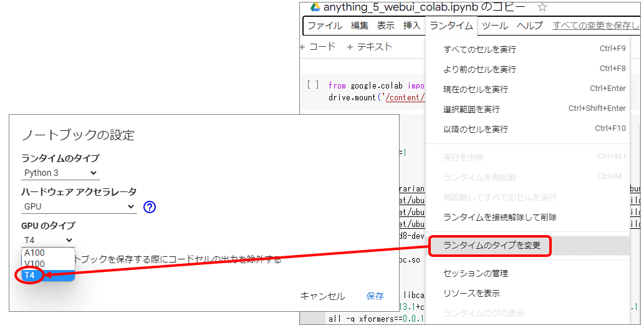Screen dimensions: 644x328
Task: Open the ランタイムのタイプ Python 3 dropdown
Action: 60,173
